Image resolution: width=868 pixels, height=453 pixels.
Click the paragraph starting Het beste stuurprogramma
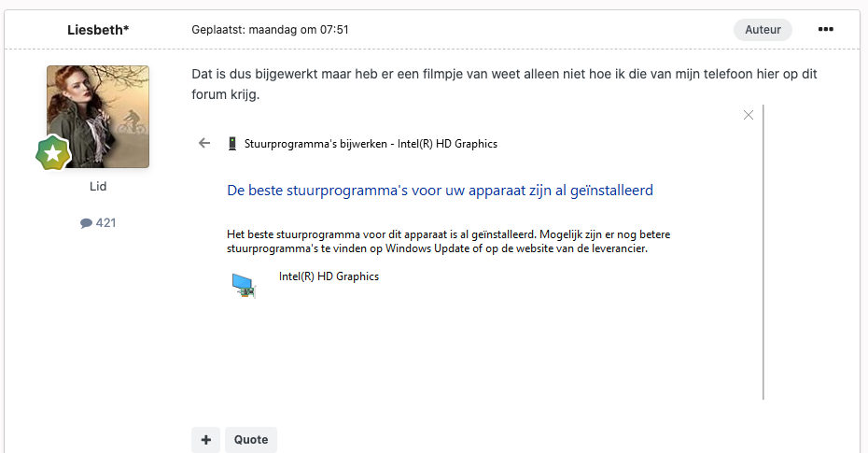tap(448, 242)
